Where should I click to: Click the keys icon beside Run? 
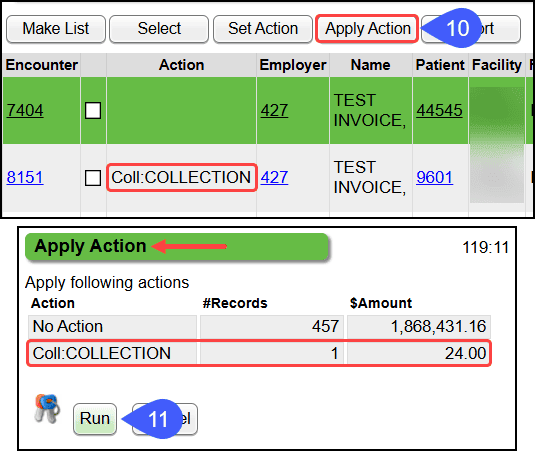pyautogui.click(x=47, y=408)
